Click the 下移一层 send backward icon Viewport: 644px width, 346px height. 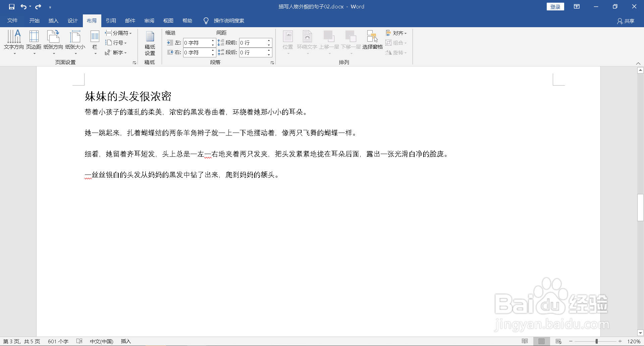(351, 36)
